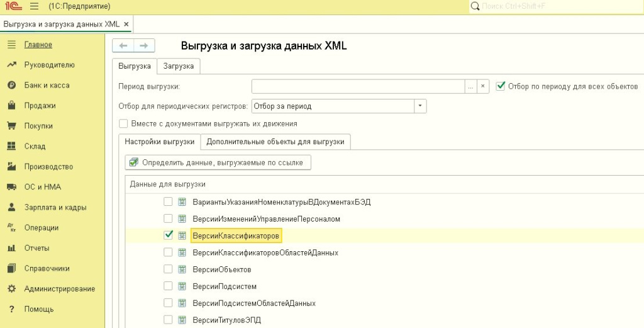
Task: Click the Банк и касса ruble icon
Action: point(11,85)
